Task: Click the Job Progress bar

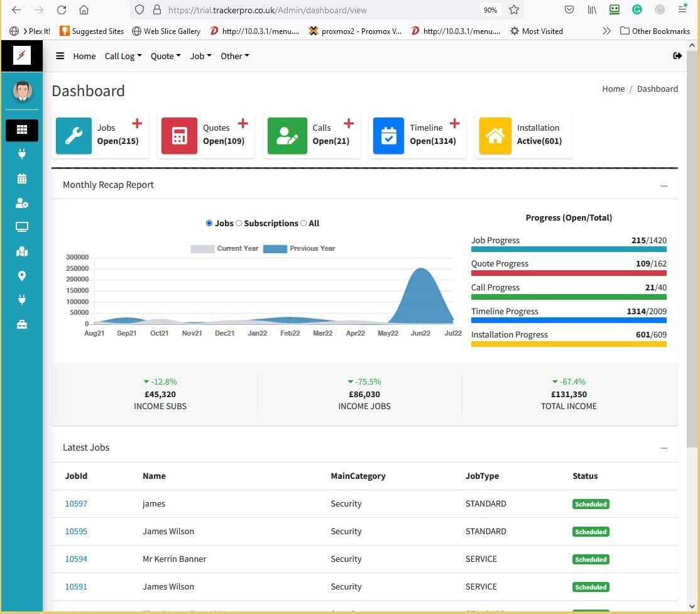Action: click(x=568, y=249)
